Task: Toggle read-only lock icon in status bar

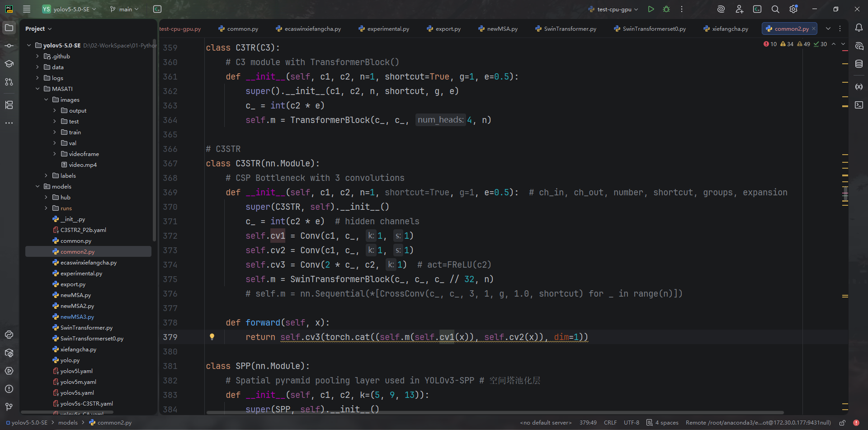Action: (x=842, y=423)
